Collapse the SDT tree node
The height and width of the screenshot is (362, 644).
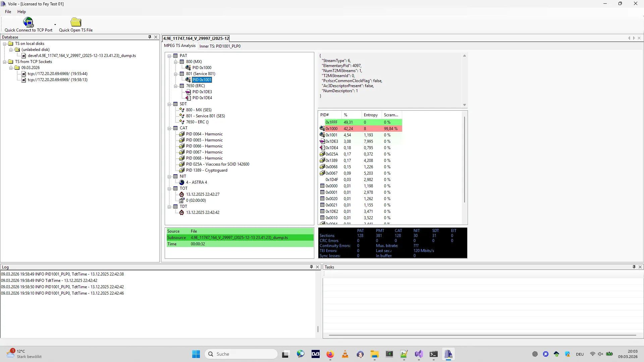169,104
